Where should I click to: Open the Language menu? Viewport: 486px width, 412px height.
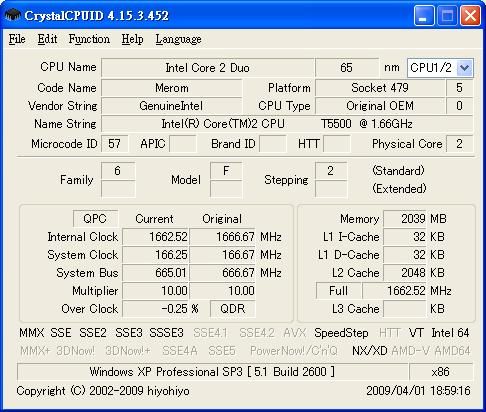(178, 39)
